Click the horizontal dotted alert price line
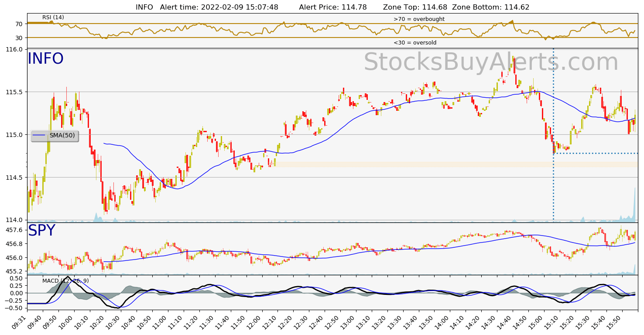Screen dimensions: 644x335 point(596,153)
